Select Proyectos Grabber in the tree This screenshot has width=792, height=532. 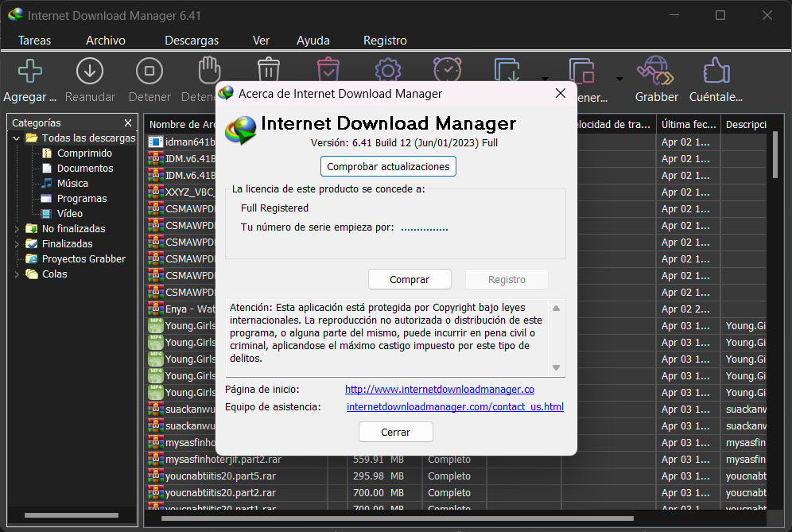(x=83, y=259)
